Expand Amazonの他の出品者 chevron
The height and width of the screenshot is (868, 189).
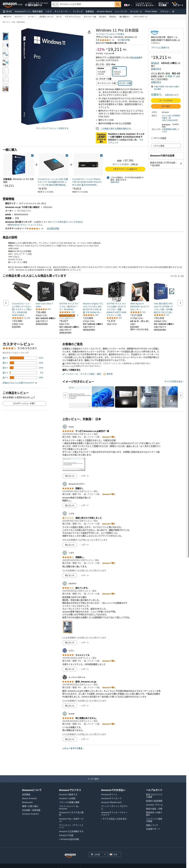pos(181,164)
